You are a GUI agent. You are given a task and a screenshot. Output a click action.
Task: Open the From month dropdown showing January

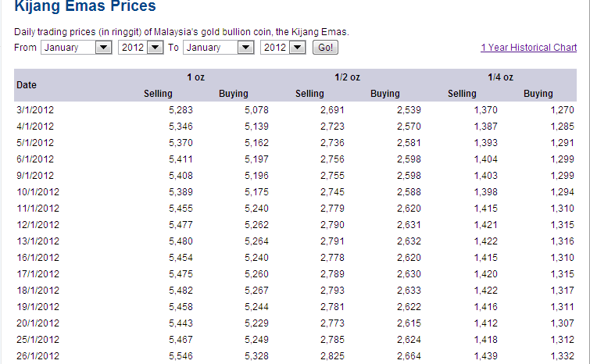coord(77,48)
